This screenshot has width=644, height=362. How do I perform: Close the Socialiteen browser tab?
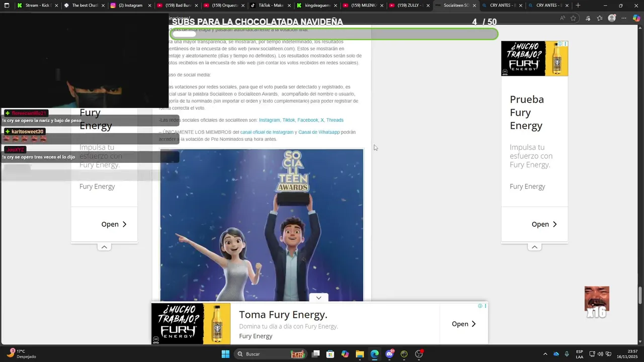point(474,6)
